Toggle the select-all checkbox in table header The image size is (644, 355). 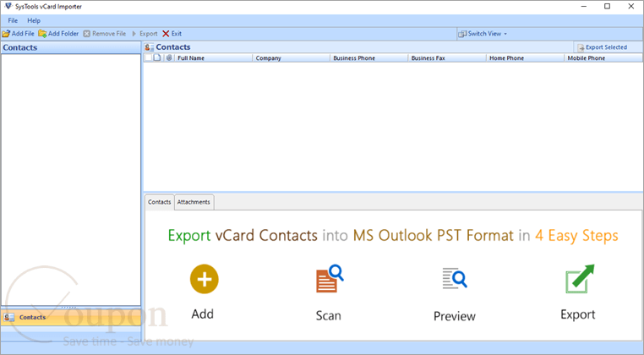point(148,58)
